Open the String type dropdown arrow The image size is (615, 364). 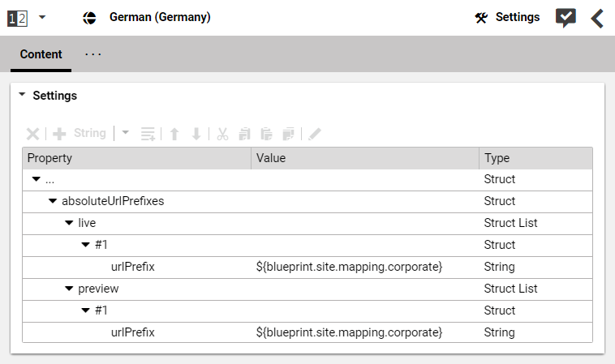click(126, 133)
